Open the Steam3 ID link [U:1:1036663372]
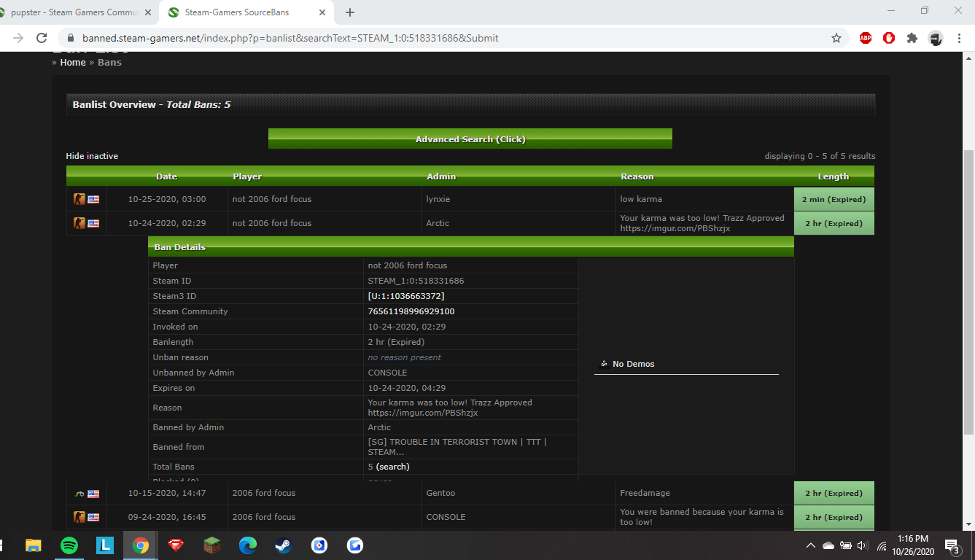 tap(406, 296)
